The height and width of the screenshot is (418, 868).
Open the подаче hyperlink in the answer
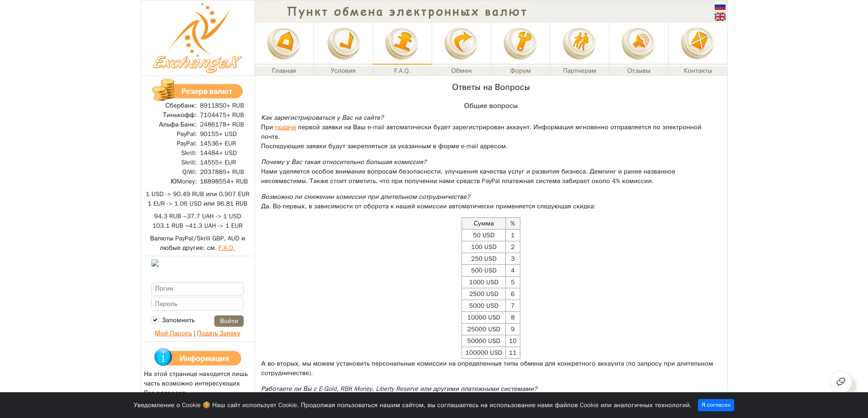pyautogui.click(x=285, y=127)
